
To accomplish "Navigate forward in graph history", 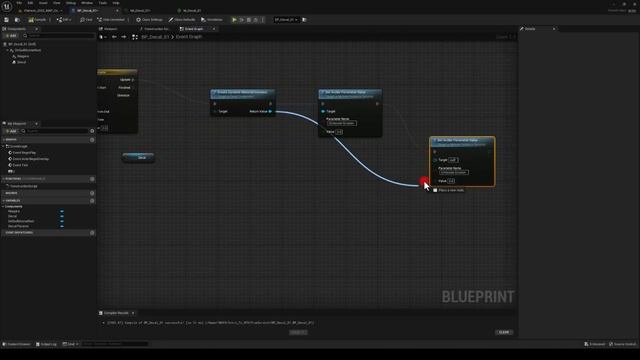I will [124, 37].
